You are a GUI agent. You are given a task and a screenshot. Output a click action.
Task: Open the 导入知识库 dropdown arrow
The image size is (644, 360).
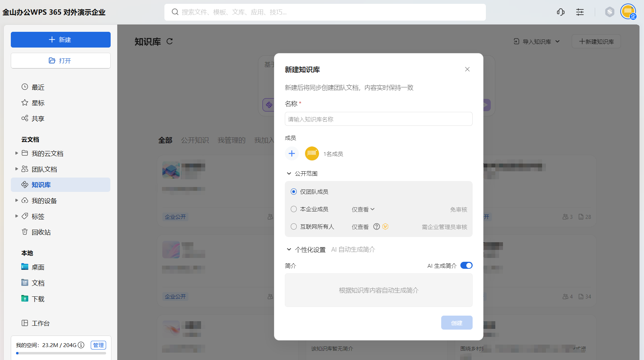557,41
